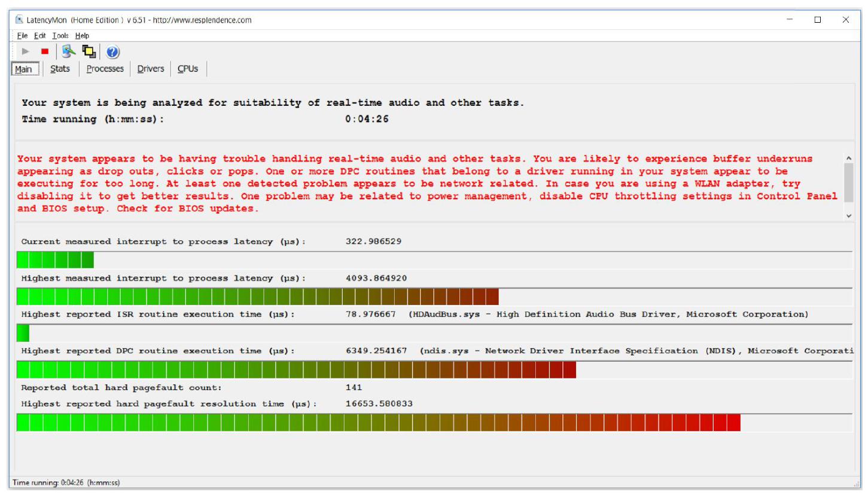Click the highest DPC routine execution time bar
Image resolution: width=868 pixels, height=495 pixels.
coord(296,370)
